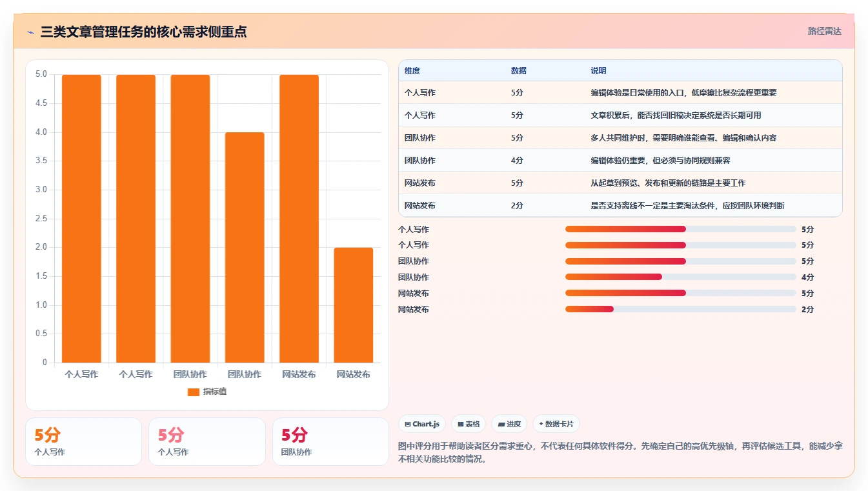This screenshot has width=868, height=491.
Task: Click the 数据 table column header
Action: 519,71
